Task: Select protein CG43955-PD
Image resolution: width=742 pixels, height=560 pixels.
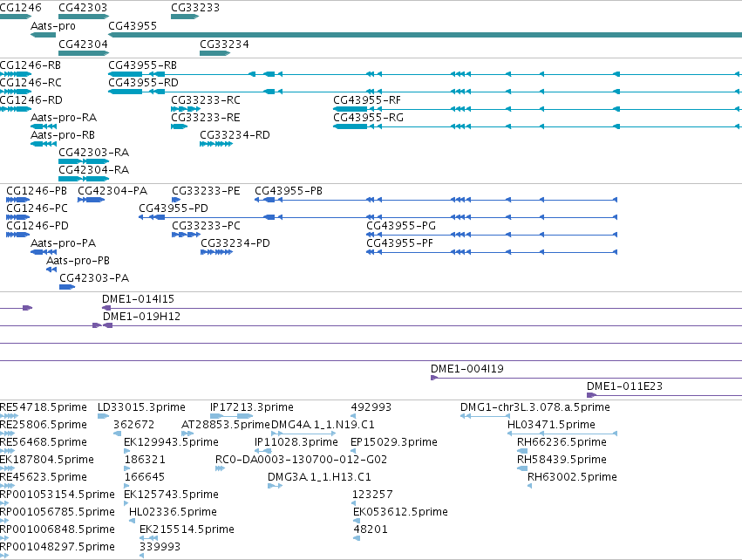Action: pos(174,208)
